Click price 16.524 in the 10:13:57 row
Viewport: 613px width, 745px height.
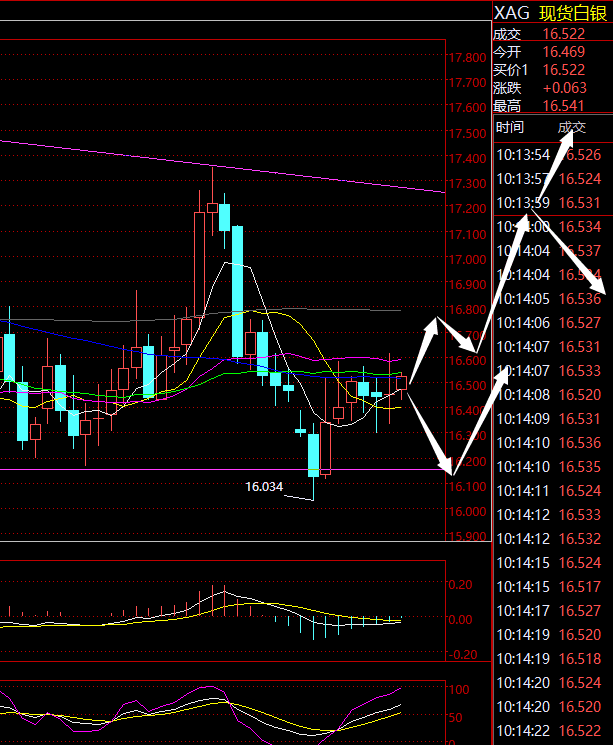(x=580, y=179)
